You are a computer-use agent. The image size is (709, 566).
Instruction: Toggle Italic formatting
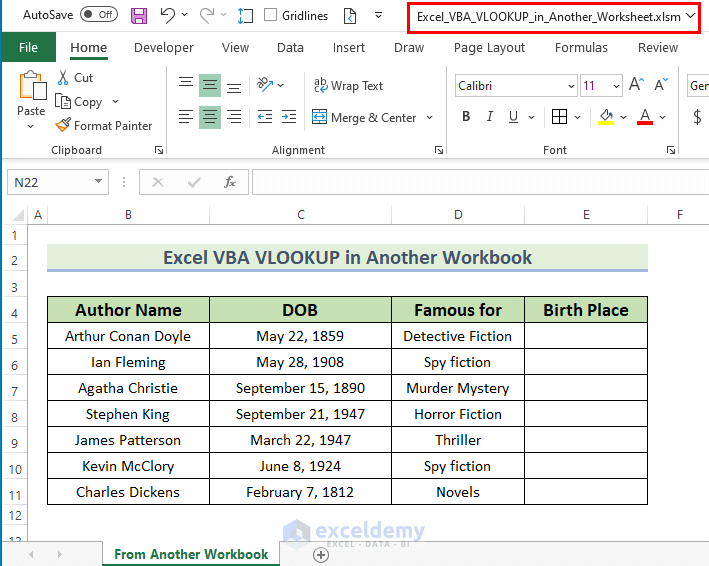[x=489, y=117]
